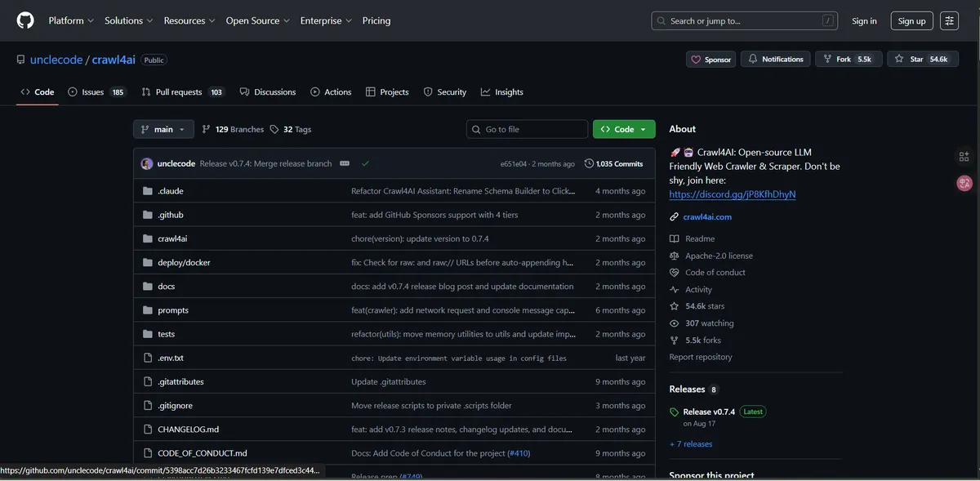Image resolution: width=980 pixels, height=481 pixels.
Task: Expand commit message ellipsis icon
Action: [345, 163]
